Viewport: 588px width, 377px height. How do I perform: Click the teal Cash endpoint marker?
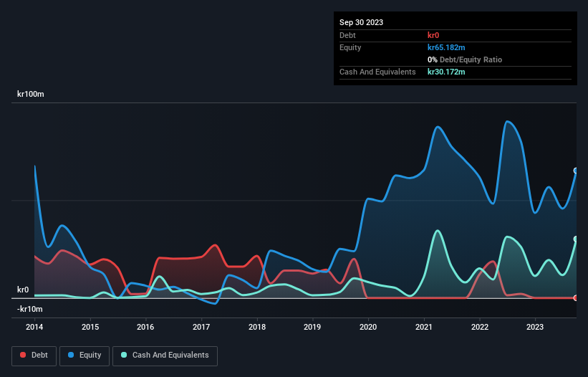click(576, 239)
